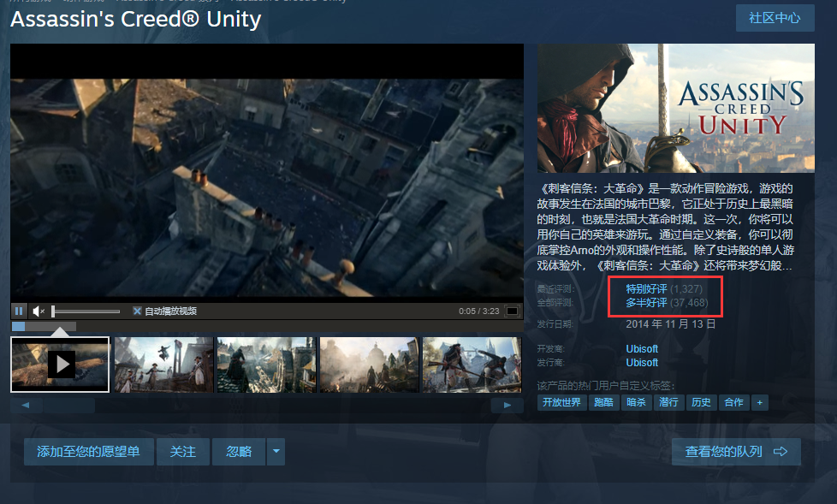Screen dimensions: 837x504
Task: Open the developer Ubisoft link
Action: click(x=642, y=348)
